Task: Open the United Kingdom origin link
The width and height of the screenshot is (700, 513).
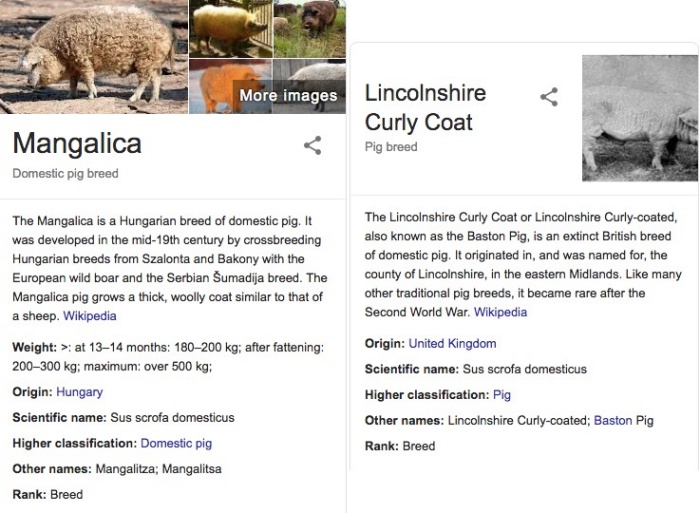Action: (x=452, y=343)
